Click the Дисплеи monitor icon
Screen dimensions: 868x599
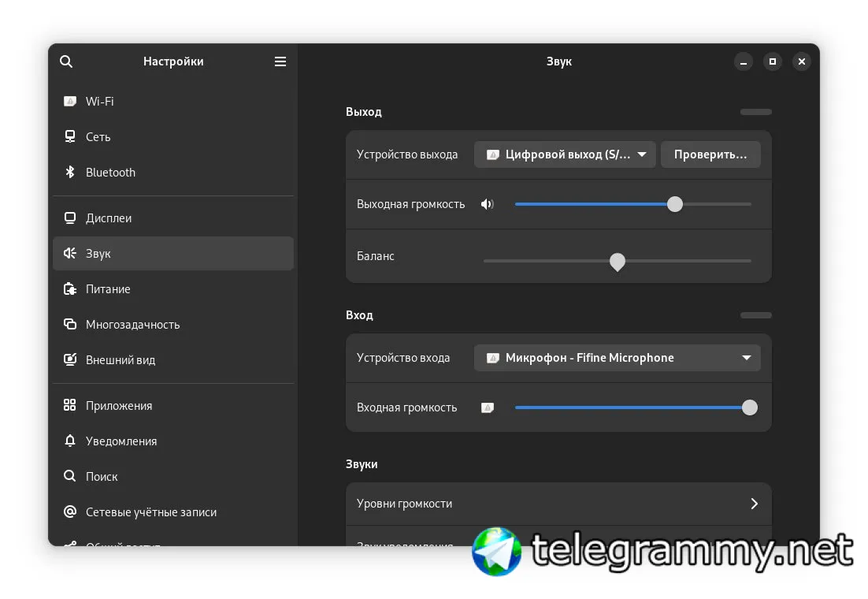click(70, 218)
